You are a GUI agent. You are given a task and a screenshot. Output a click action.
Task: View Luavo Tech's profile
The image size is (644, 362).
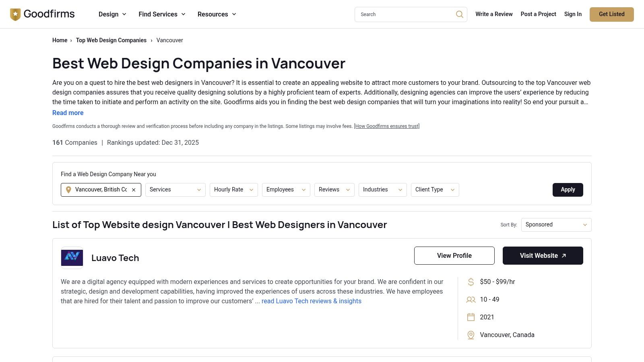pyautogui.click(x=454, y=255)
